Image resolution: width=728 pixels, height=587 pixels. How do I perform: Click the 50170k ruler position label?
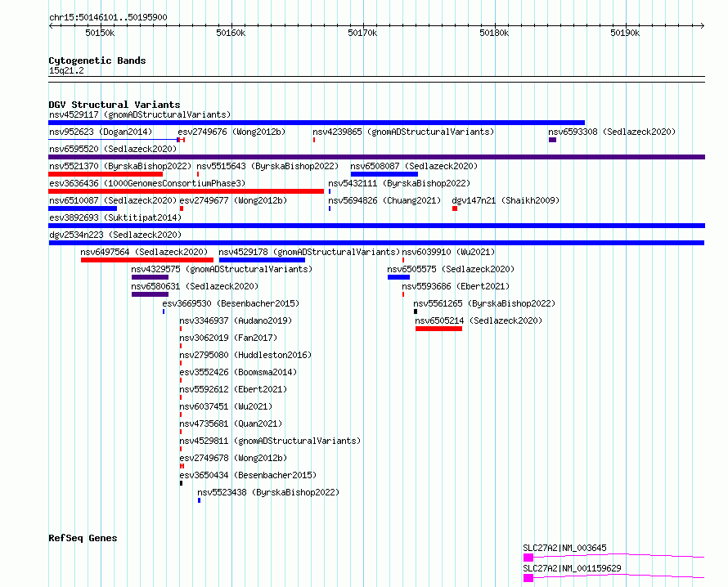(x=362, y=33)
